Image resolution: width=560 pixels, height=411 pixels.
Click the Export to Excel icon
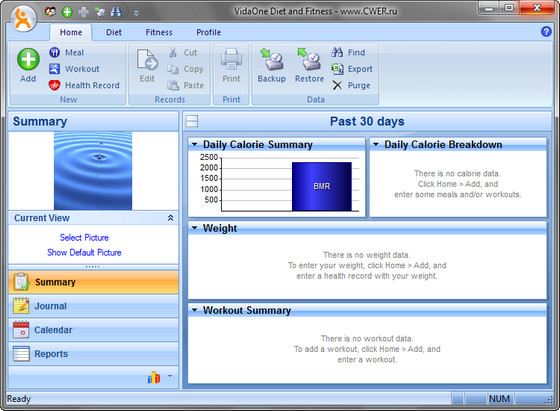(x=337, y=69)
